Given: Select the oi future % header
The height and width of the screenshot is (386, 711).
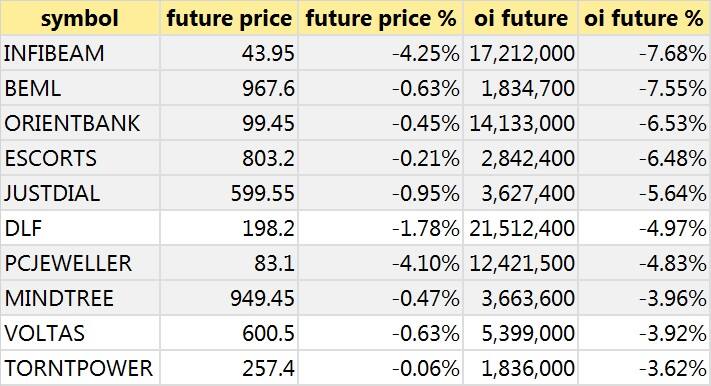Looking at the screenshot, I should point(644,18).
